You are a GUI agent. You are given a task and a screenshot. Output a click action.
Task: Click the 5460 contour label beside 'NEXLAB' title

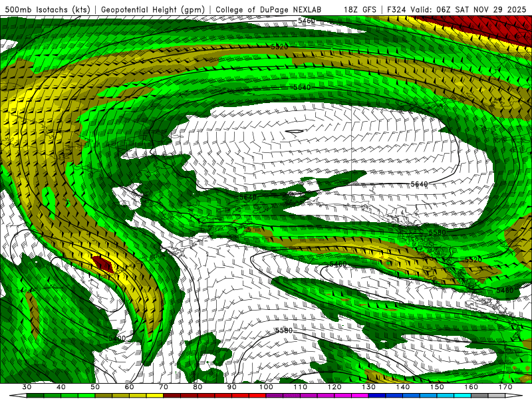[307, 21]
